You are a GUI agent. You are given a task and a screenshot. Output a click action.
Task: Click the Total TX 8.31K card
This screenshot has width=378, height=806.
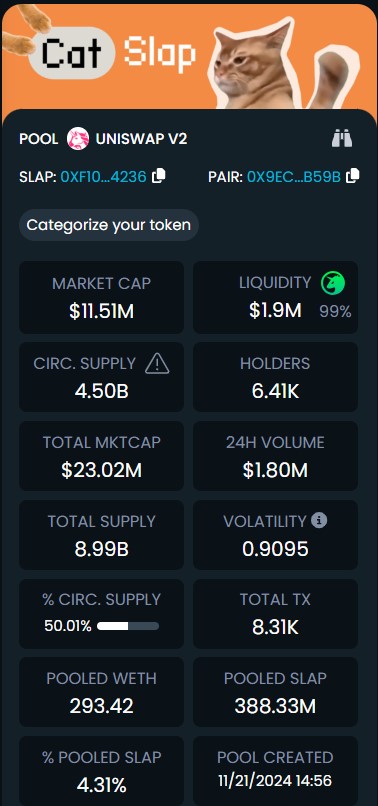coord(275,613)
